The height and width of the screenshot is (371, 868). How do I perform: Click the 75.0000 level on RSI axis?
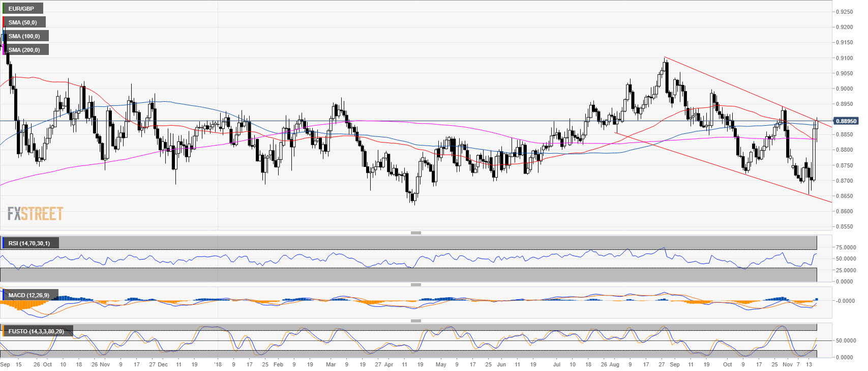coord(846,247)
